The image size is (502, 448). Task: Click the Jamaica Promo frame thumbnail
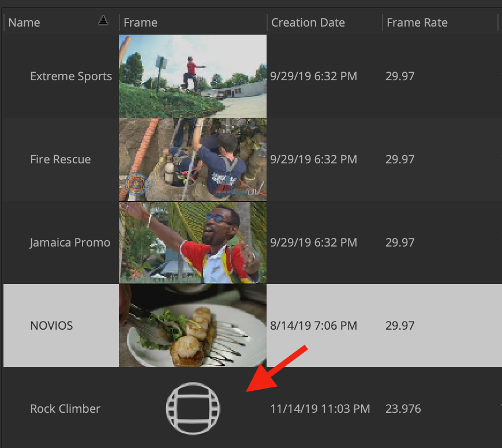193,242
